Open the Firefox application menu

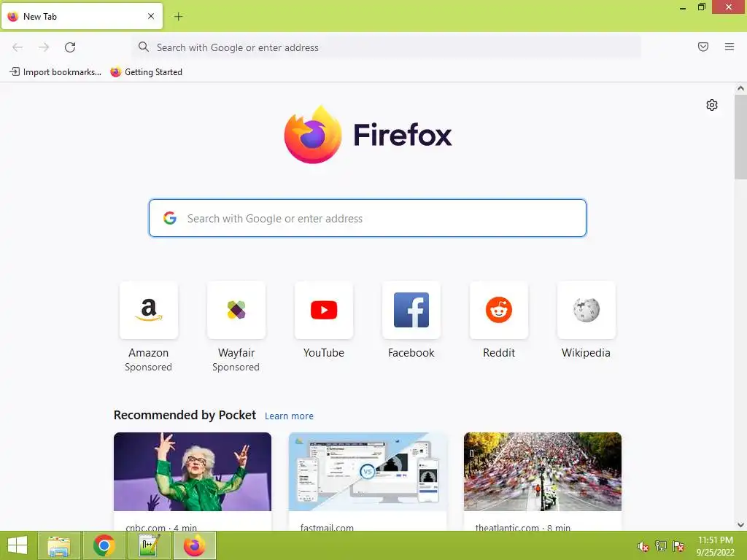pos(729,47)
